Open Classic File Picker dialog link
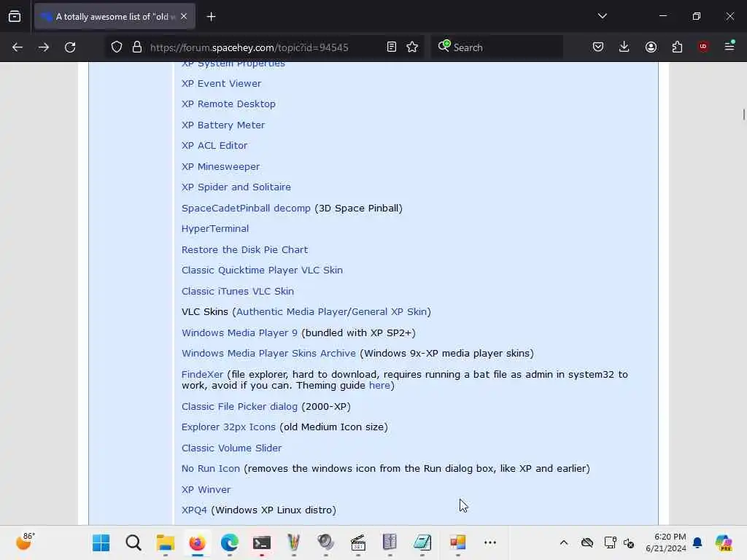This screenshot has height=560, width=747. [239, 407]
